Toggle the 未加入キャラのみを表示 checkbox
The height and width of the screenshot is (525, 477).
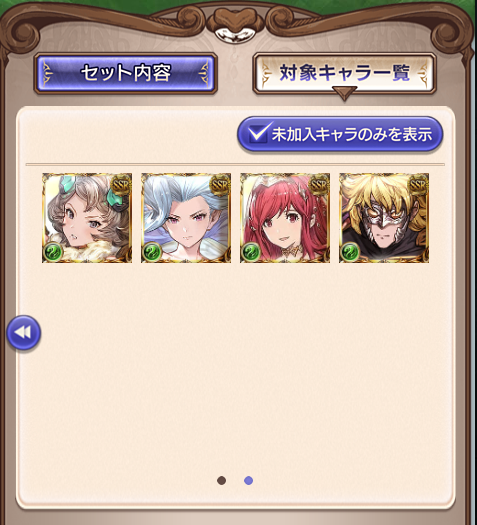click(x=340, y=134)
